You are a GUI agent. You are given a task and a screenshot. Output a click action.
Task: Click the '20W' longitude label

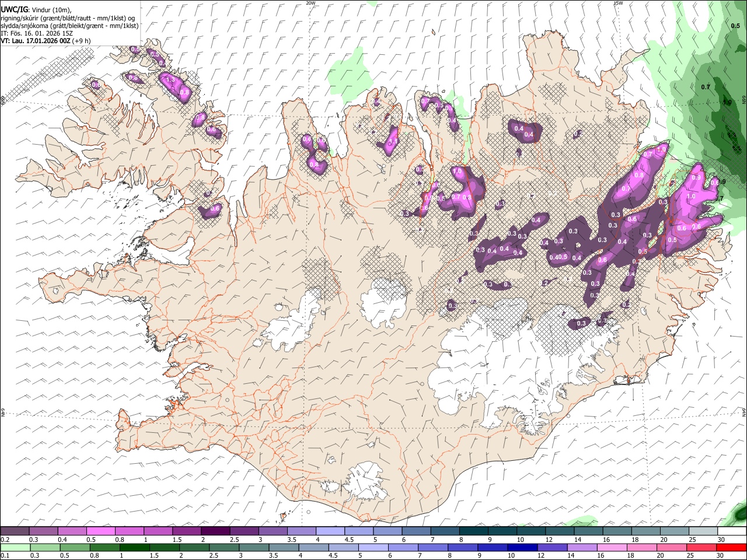pyautogui.click(x=310, y=3)
